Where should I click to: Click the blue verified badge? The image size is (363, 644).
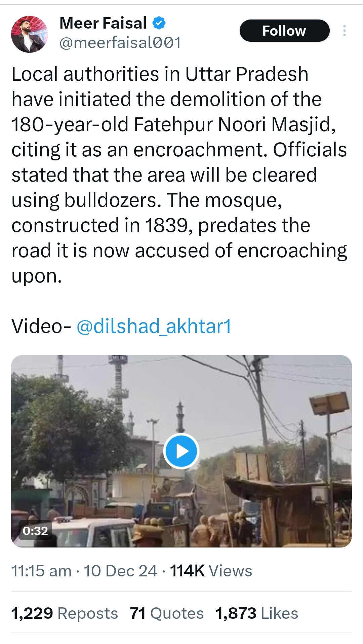pyautogui.click(x=159, y=23)
